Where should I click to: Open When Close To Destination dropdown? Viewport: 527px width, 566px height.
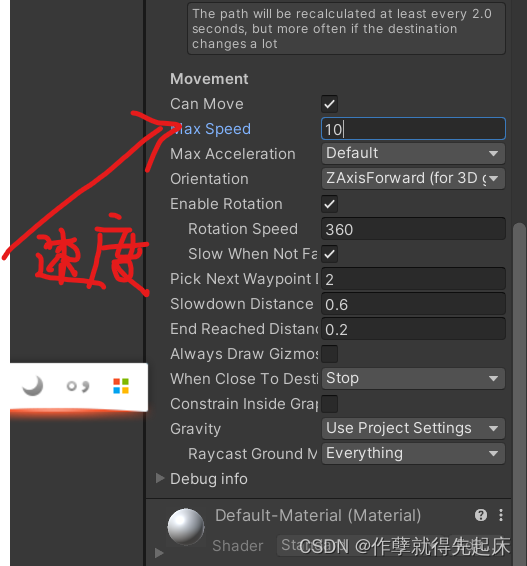(413, 379)
